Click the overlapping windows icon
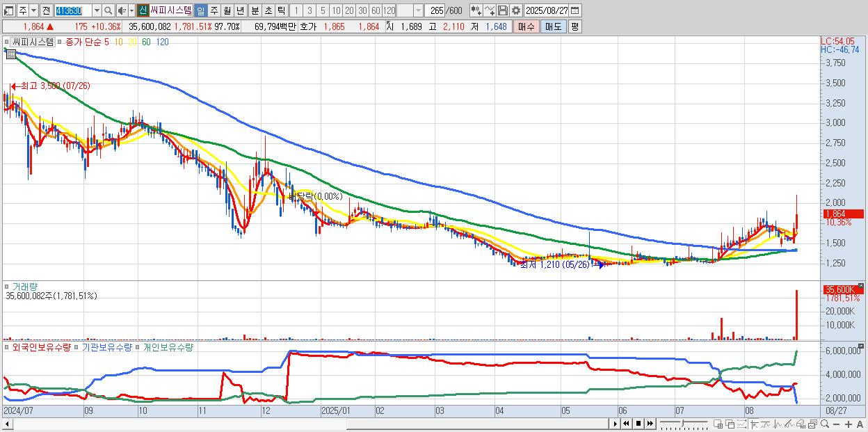Viewport: 868px width, 432px height. click(x=730, y=424)
